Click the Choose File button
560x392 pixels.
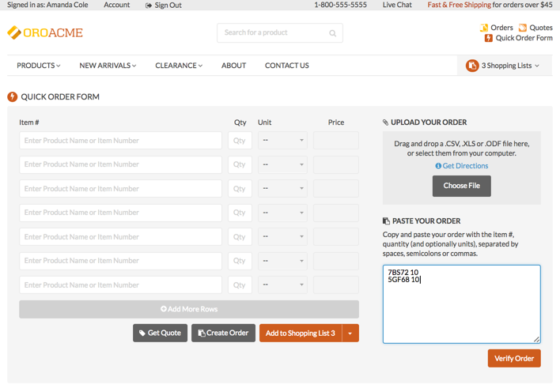461,186
